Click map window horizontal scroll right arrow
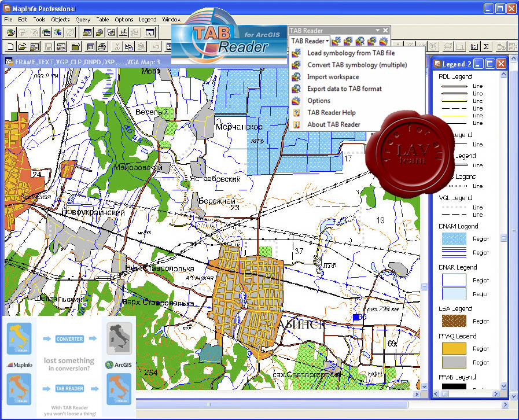 coord(417,394)
